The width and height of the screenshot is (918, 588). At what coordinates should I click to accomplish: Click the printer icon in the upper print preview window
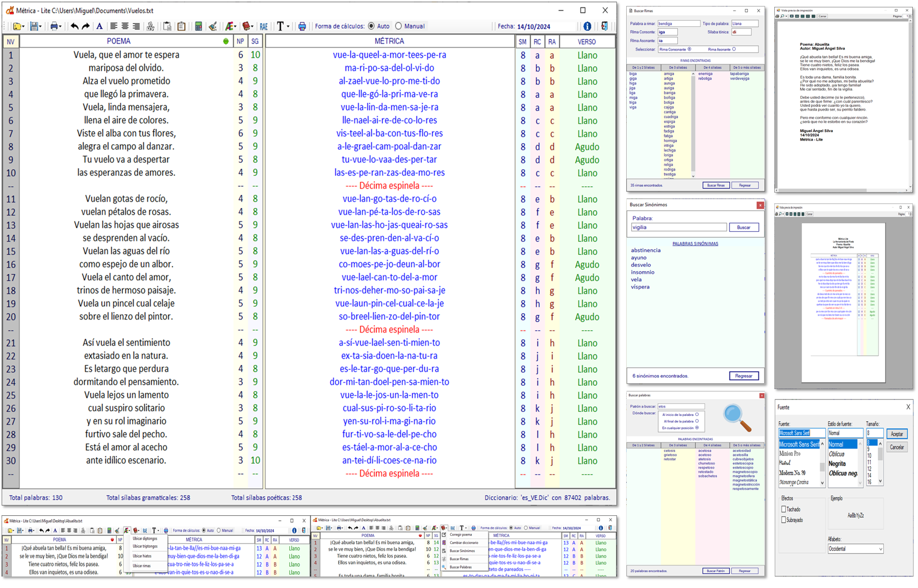point(778,16)
